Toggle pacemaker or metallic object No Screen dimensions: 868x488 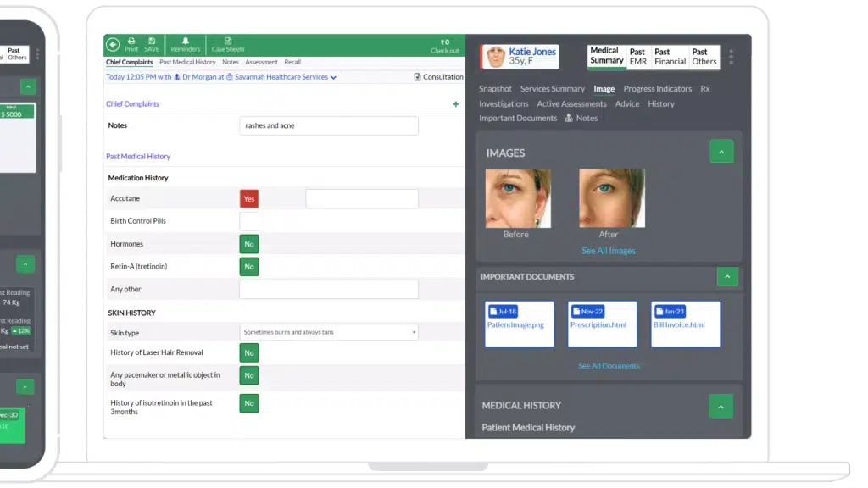click(x=249, y=375)
